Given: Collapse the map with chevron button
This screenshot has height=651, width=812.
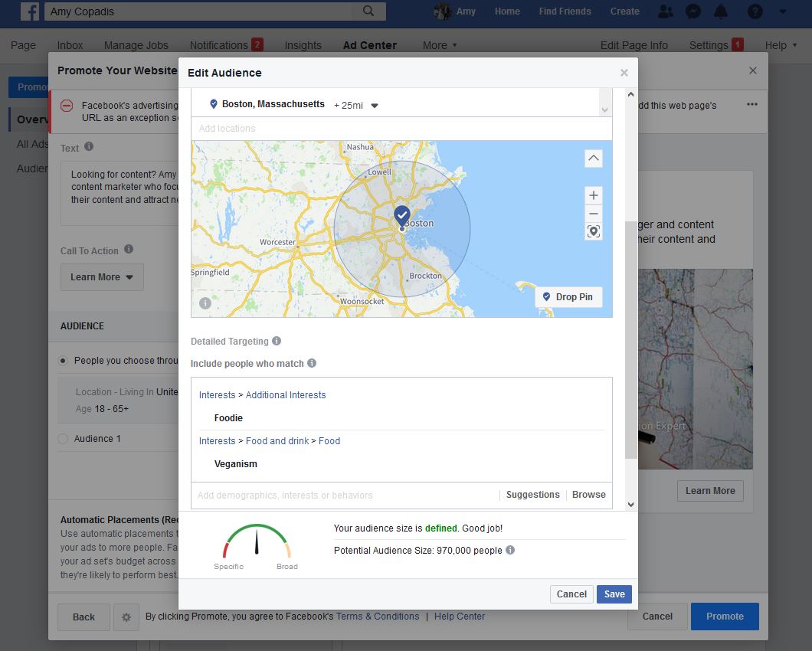Looking at the screenshot, I should 594,158.
